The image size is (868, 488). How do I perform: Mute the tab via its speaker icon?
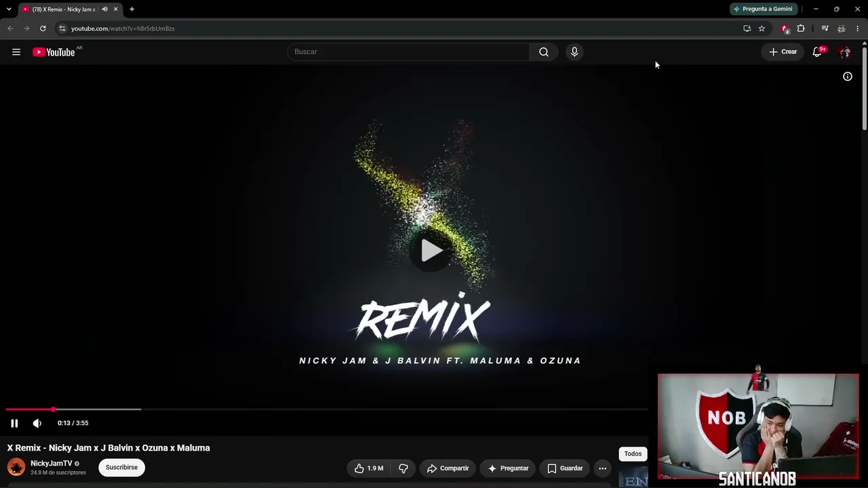[104, 9]
